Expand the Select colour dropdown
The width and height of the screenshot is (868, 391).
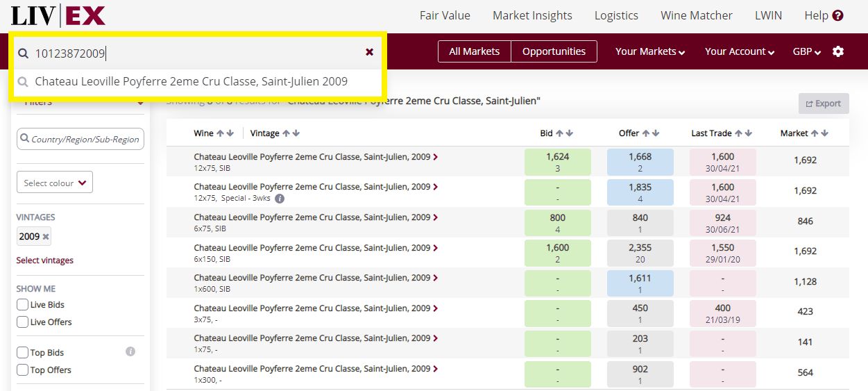click(55, 183)
